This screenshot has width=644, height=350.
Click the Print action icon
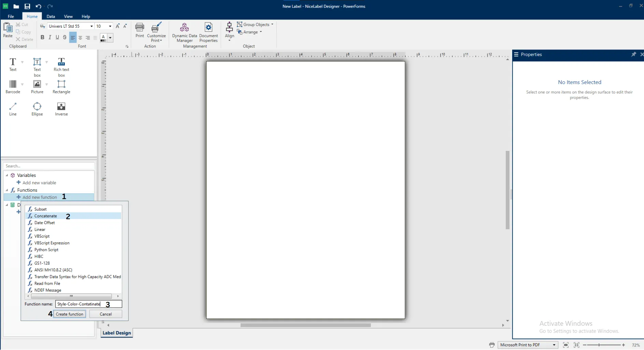(x=140, y=31)
